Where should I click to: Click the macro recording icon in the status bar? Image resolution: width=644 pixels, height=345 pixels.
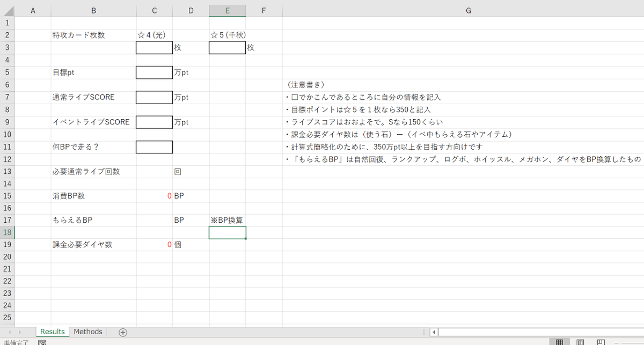[42, 342]
